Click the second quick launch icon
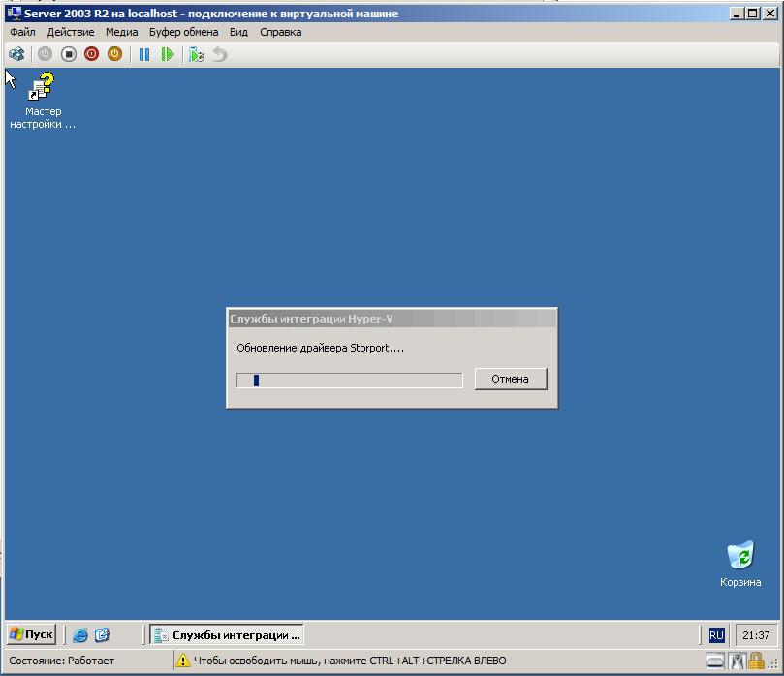Image resolution: width=784 pixels, height=676 pixels. [x=102, y=635]
